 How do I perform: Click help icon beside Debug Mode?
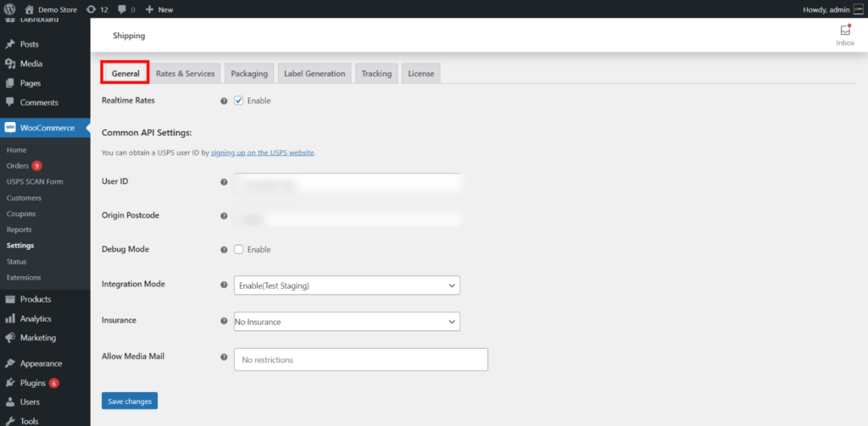pyautogui.click(x=224, y=250)
